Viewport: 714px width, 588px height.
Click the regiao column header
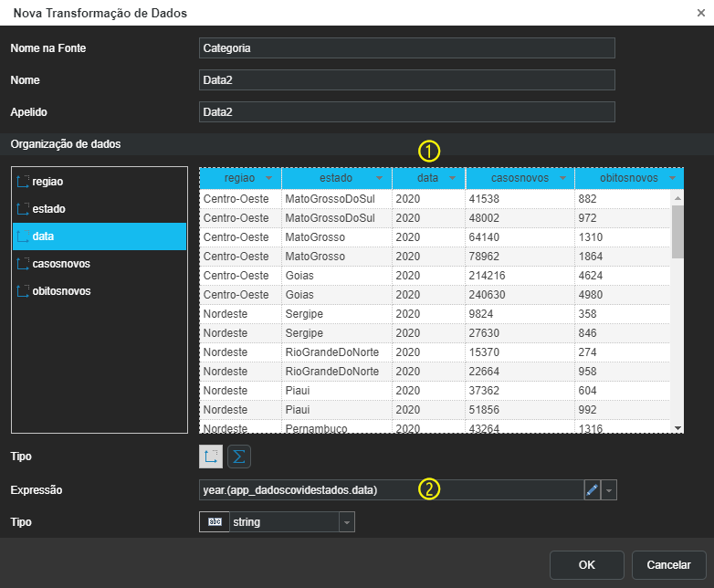(240, 178)
